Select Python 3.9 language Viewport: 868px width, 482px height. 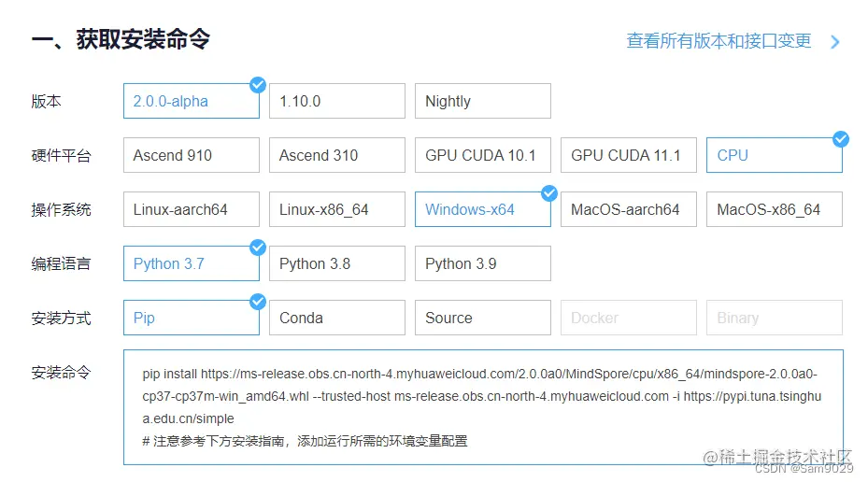coord(482,263)
